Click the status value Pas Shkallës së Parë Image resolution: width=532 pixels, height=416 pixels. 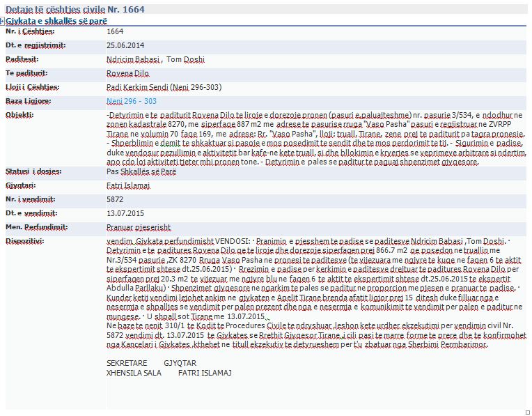(141, 171)
